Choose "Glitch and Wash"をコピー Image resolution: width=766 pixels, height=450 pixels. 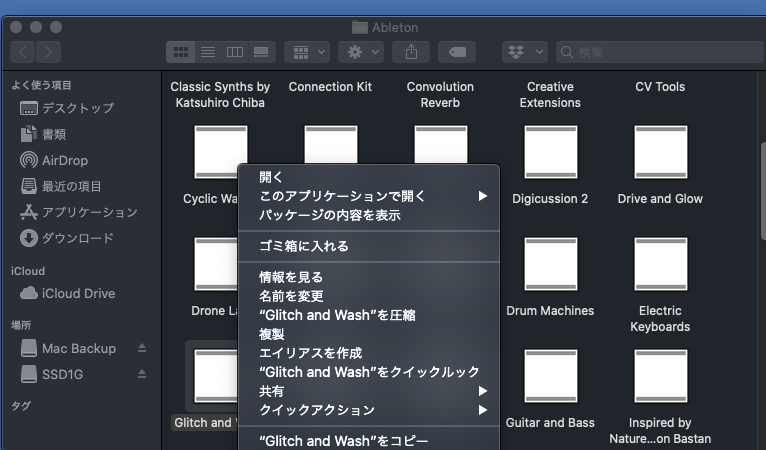coord(369,441)
